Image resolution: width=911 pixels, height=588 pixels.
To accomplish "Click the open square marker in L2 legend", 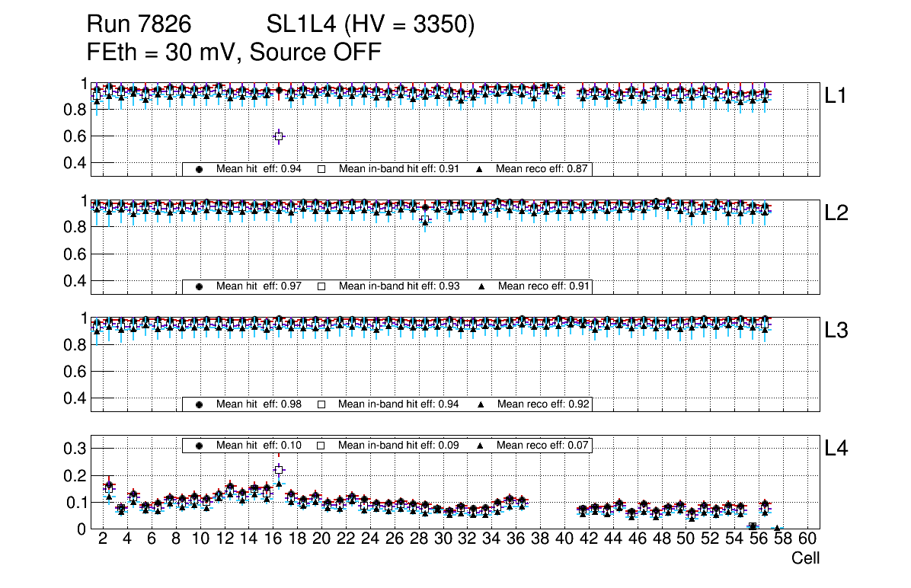I will tap(321, 286).
